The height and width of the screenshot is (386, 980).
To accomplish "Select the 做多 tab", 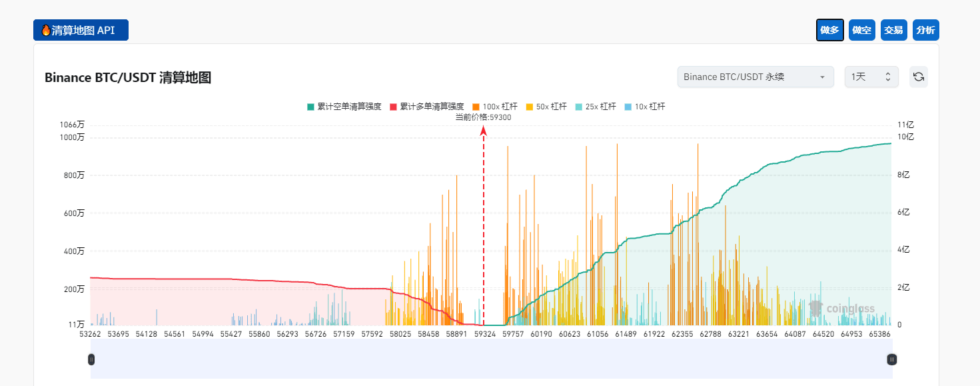I will [830, 30].
